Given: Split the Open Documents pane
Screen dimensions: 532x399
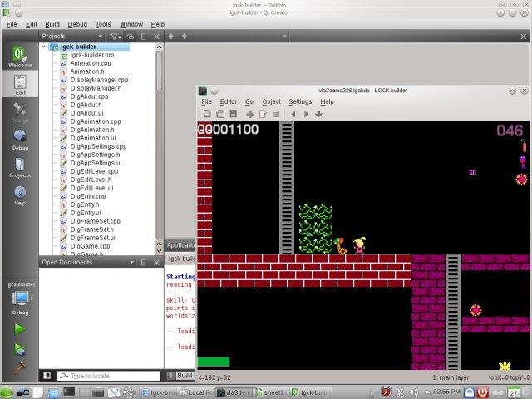Looking at the screenshot, I should click(x=143, y=263).
